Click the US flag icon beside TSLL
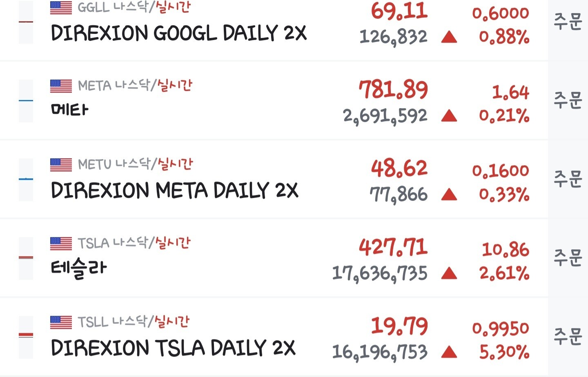This screenshot has width=588, height=377. pos(61,322)
